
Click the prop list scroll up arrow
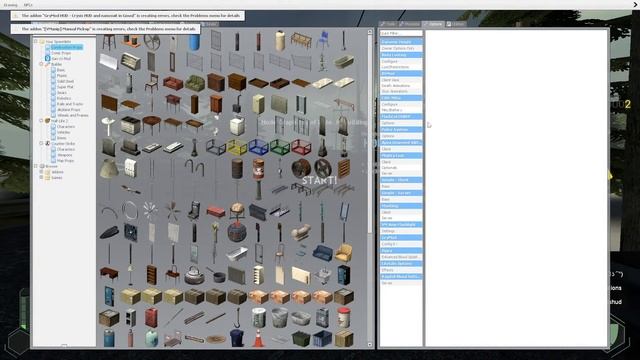pos(370,31)
